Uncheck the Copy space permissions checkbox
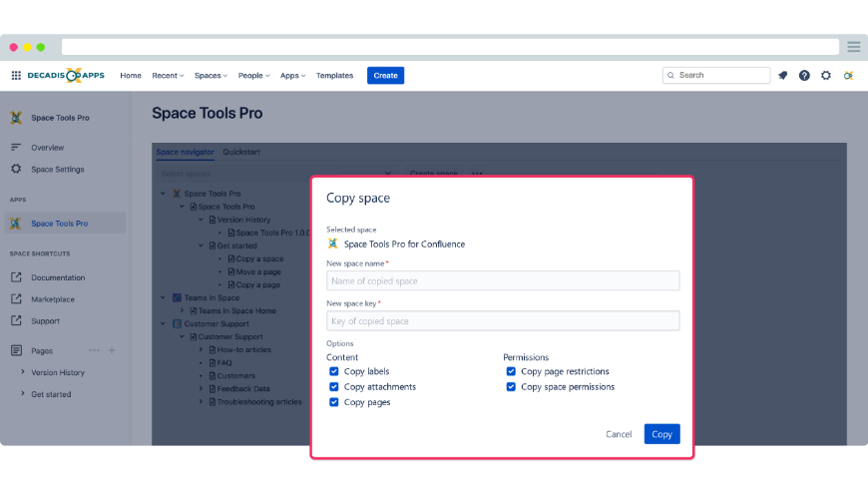Image resolution: width=868 pixels, height=493 pixels. point(511,386)
